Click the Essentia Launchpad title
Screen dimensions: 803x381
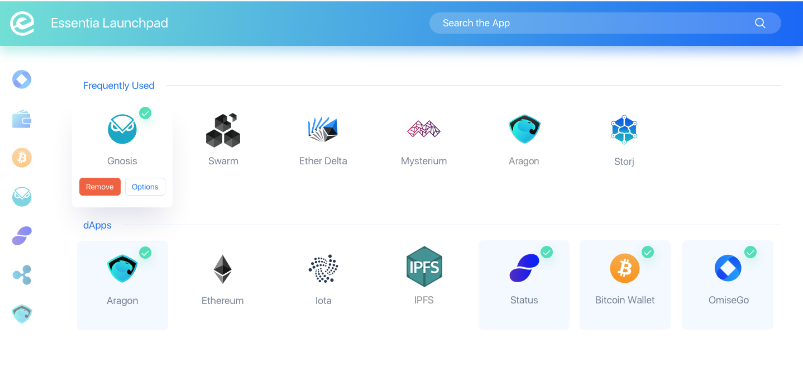[109, 23]
